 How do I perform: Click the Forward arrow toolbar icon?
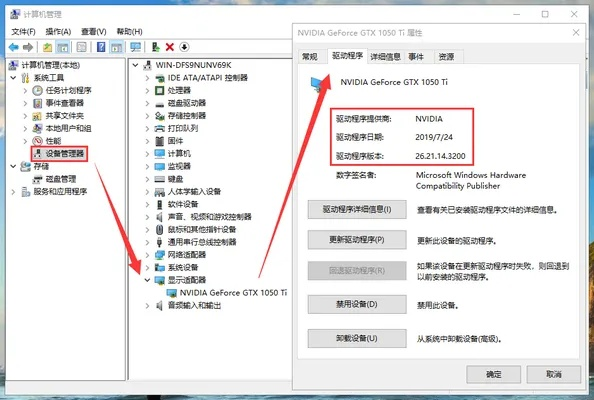pos(28,47)
